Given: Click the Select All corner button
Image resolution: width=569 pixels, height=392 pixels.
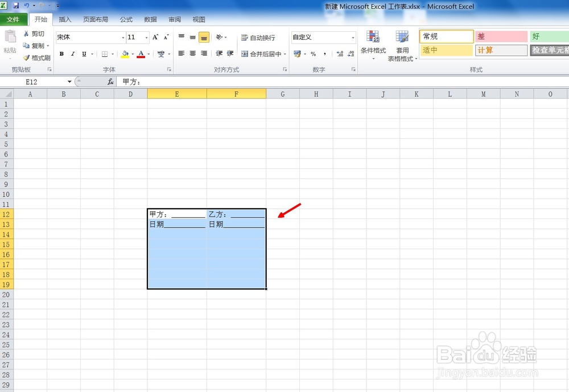Looking at the screenshot, I should pos(6,94).
